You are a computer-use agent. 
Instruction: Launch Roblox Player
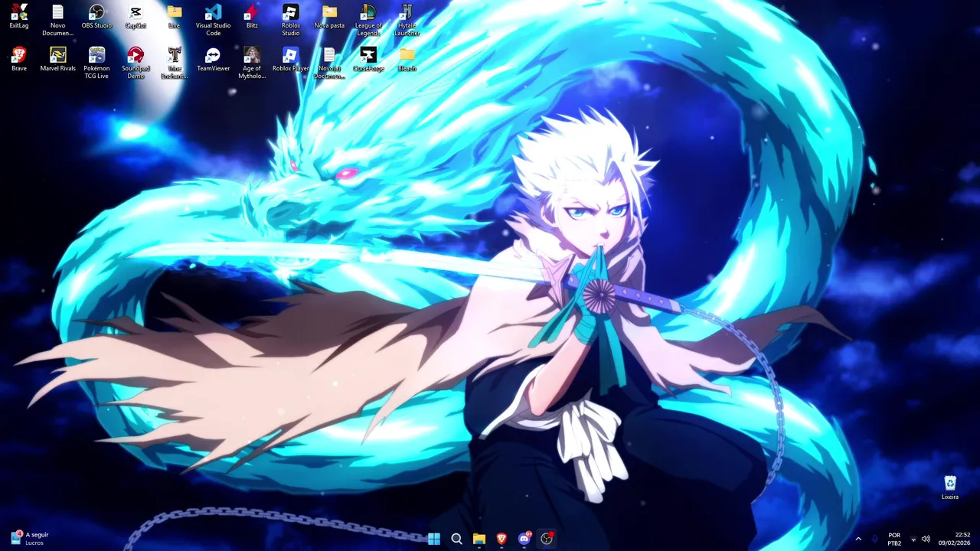(291, 60)
